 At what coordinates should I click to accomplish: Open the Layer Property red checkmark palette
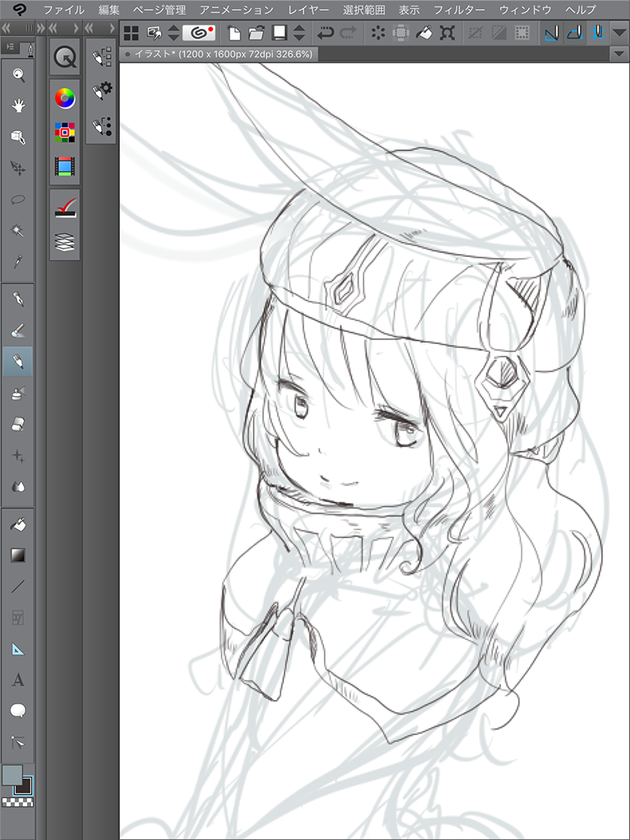point(65,208)
